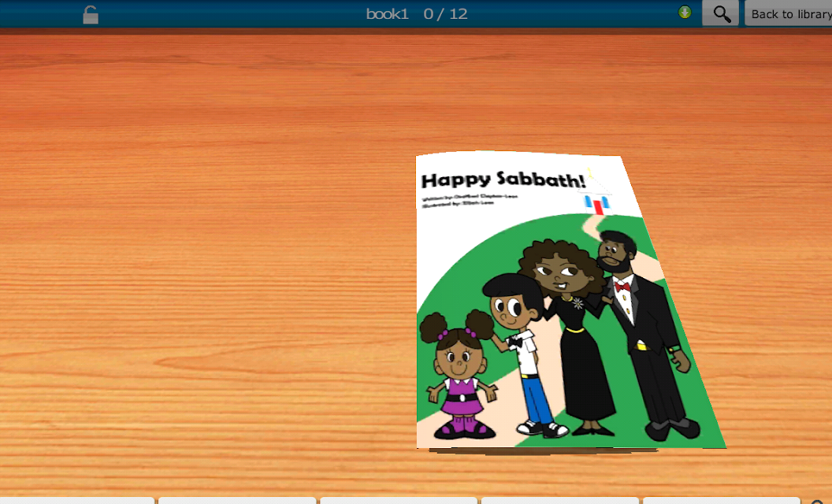
Task: Click the boy with blue pants
Action: [x=522, y=354]
